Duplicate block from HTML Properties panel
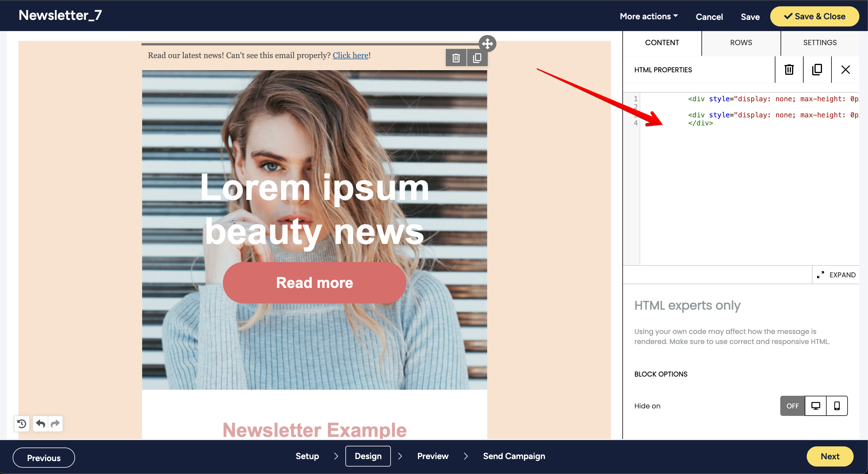 tap(817, 70)
